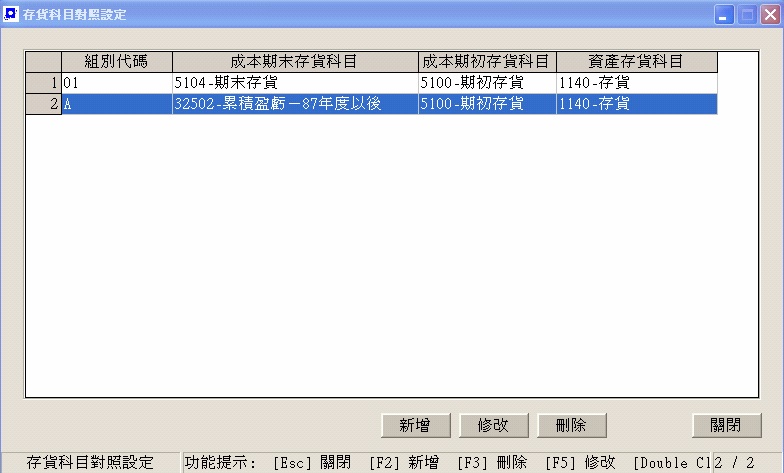Select the 成本期初存貨科目 column header
The width and height of the screenshot is (784, 473).
(487, 62)
